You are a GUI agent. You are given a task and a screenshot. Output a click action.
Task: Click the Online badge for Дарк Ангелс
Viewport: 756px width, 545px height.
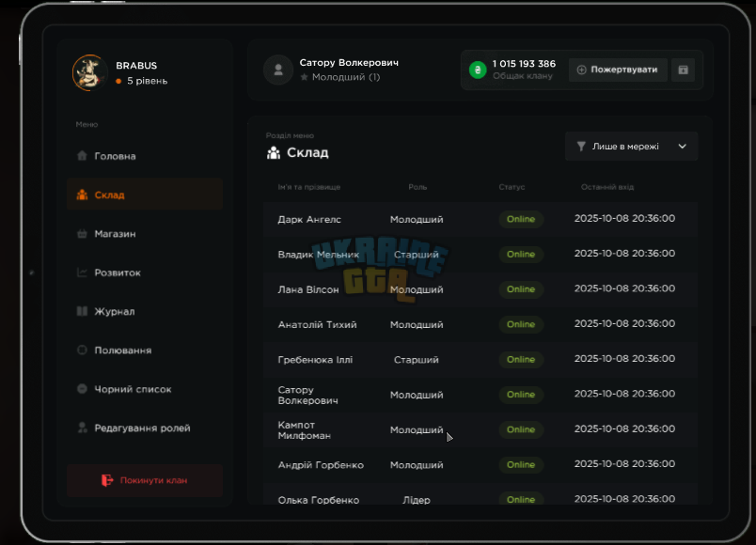click(x=521, y=219)
